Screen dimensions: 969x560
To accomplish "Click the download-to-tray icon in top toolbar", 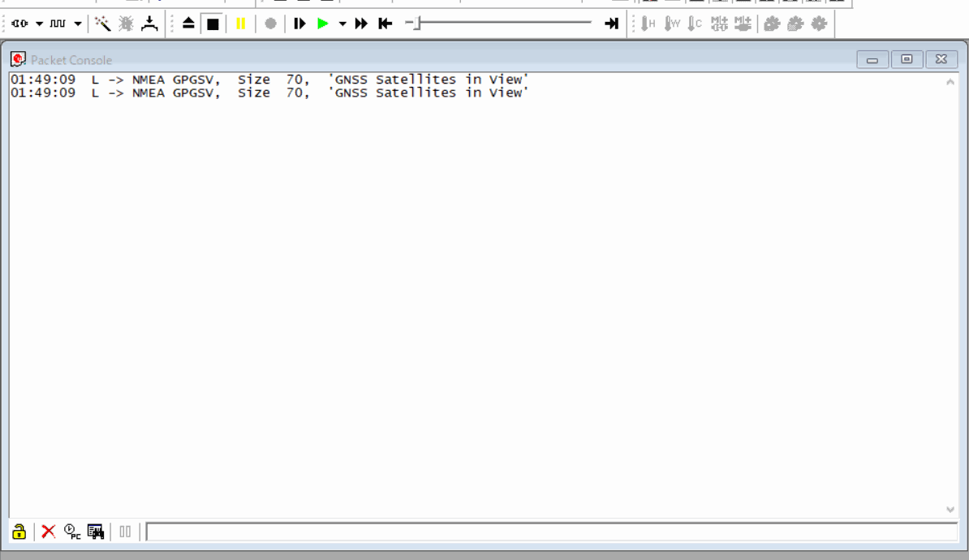I will pos(150,24).
